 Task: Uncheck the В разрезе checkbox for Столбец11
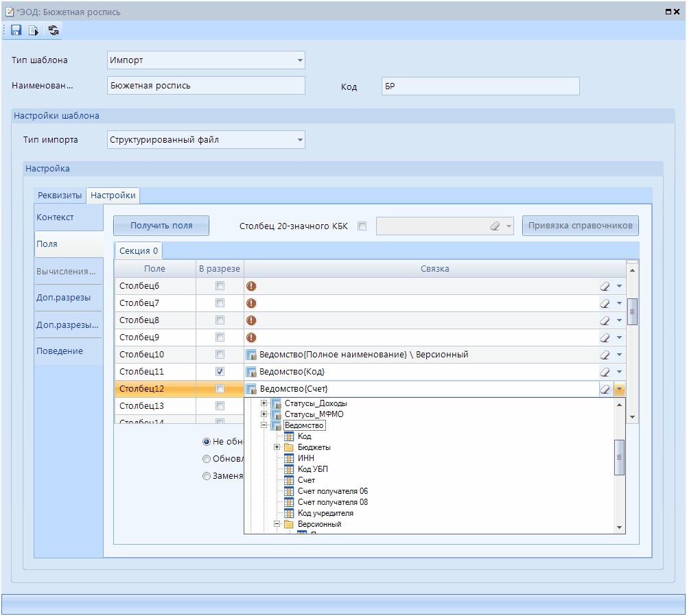point(220,372)
